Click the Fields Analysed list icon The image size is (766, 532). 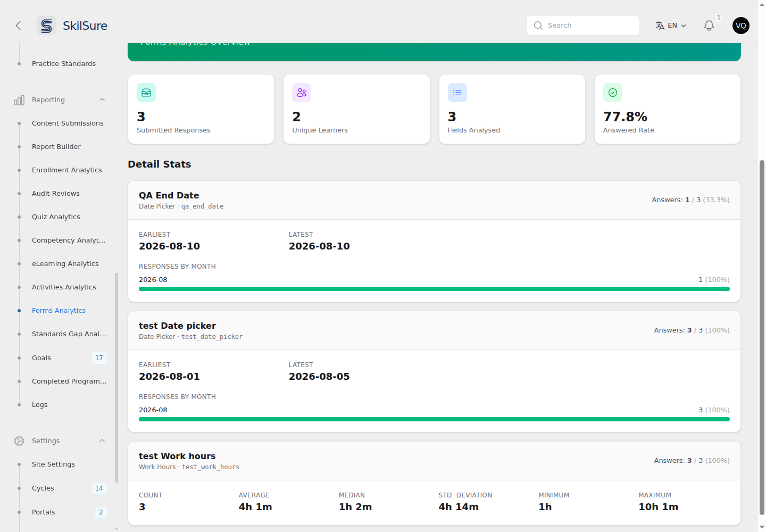click(x=457, y=93)
